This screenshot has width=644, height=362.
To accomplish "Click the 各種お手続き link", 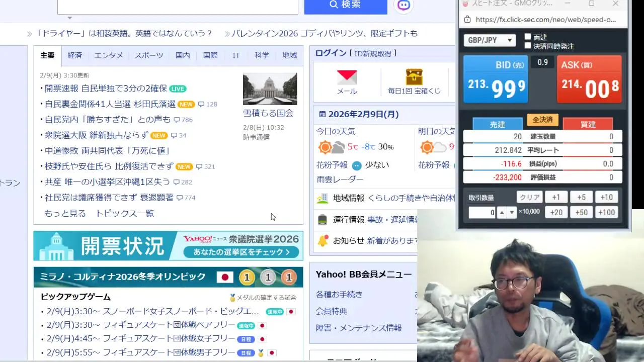I will point(339,294).
